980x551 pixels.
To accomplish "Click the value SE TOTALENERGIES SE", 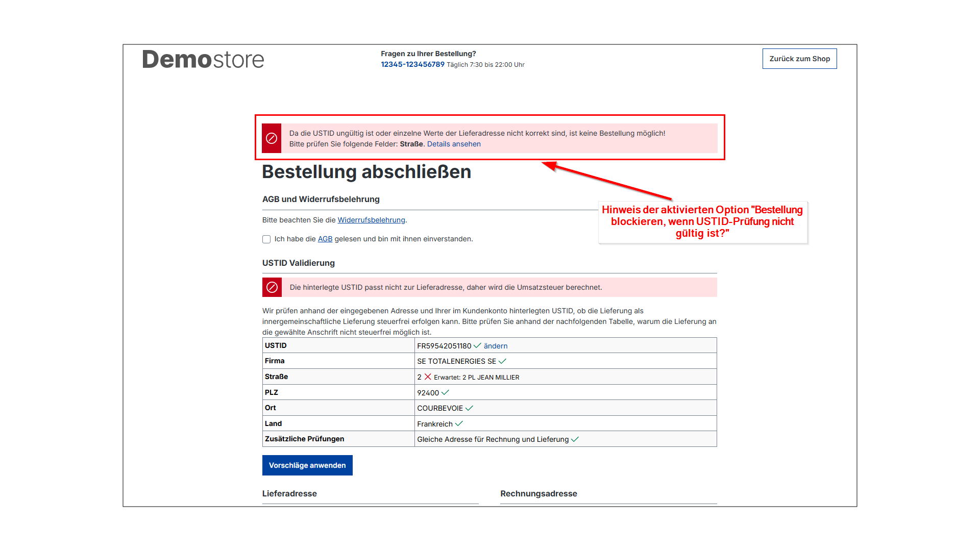I will click(x=456, y=361).
